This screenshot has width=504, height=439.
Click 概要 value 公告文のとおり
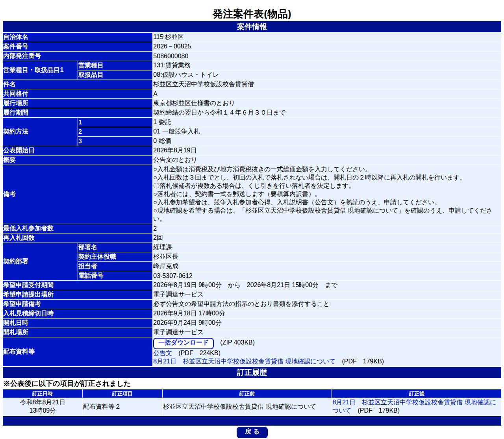click(x=175, y=160)
